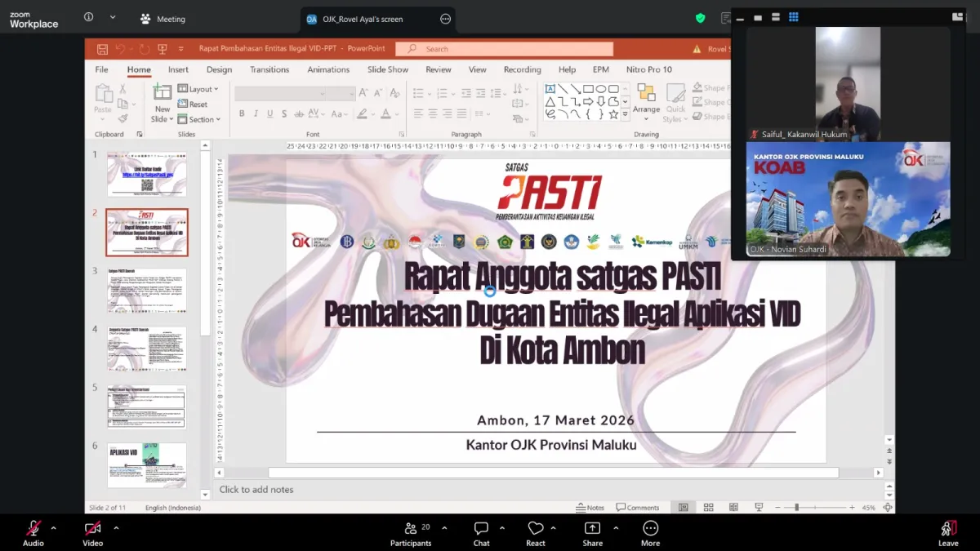Open the More options icon
The width and height of the screenshot is (980, 551).
(650, 528)
